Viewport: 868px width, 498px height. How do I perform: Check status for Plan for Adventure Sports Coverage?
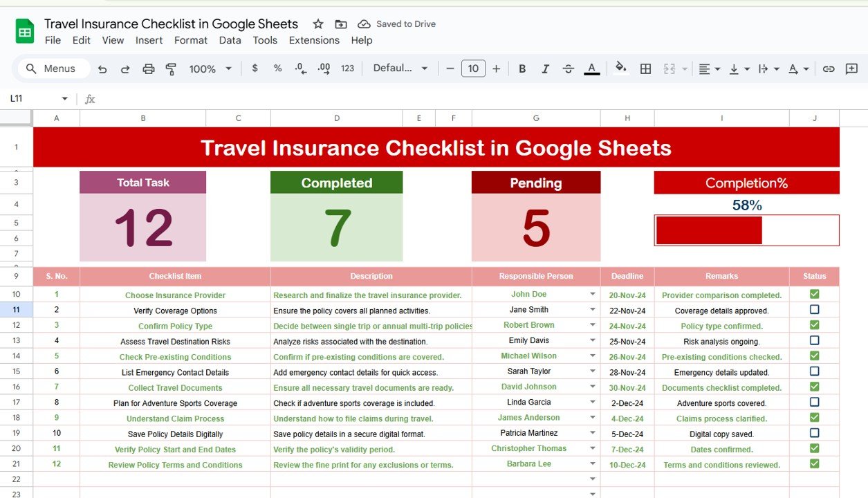pos(814,402)
